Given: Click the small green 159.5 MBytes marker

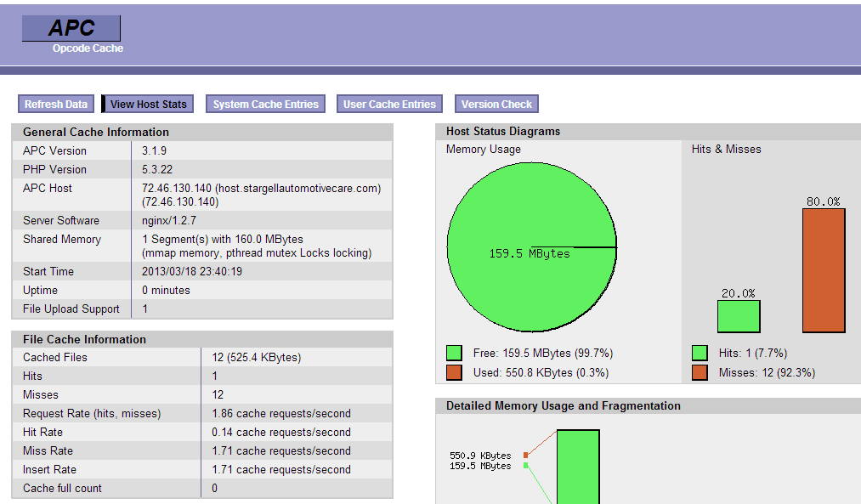Looking at the screenshot, I should [526, 466].
